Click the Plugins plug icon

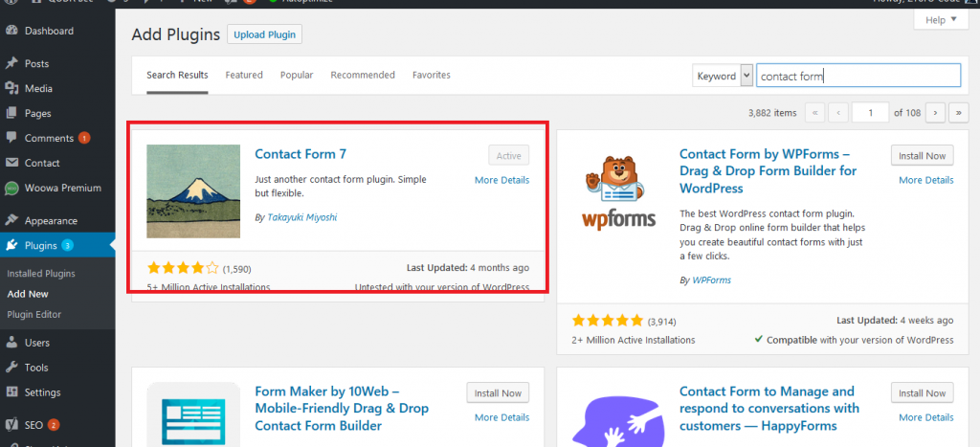pos(11,245)
